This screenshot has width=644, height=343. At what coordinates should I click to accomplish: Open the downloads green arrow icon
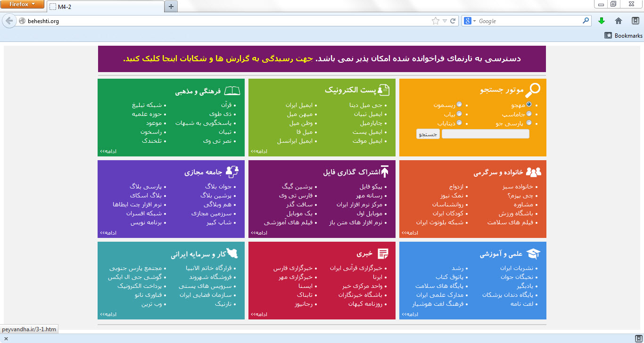pos(601,21)
